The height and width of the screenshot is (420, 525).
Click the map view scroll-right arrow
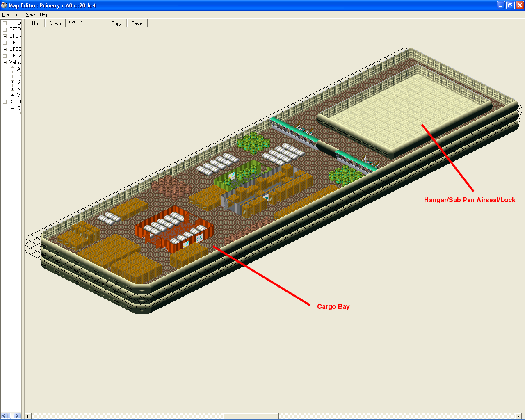(x=518, y=416)
